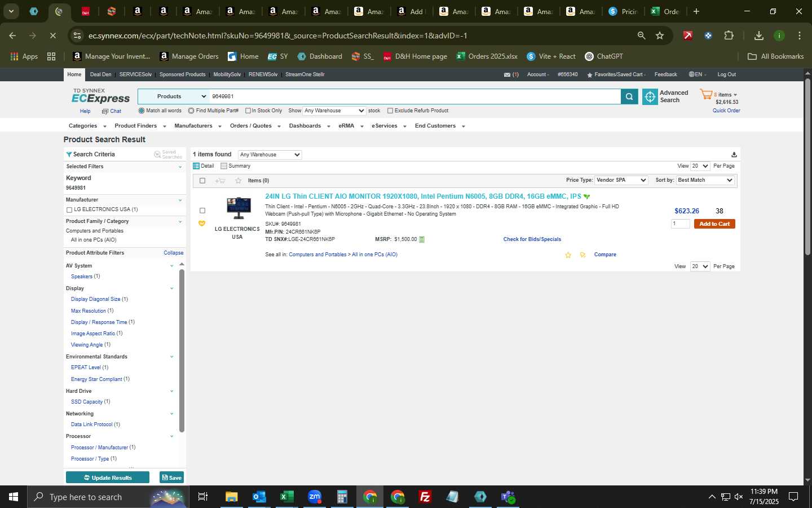Switch to Detail view icon
This screenshot has height=508, width=812.
[x=196, y=166]
